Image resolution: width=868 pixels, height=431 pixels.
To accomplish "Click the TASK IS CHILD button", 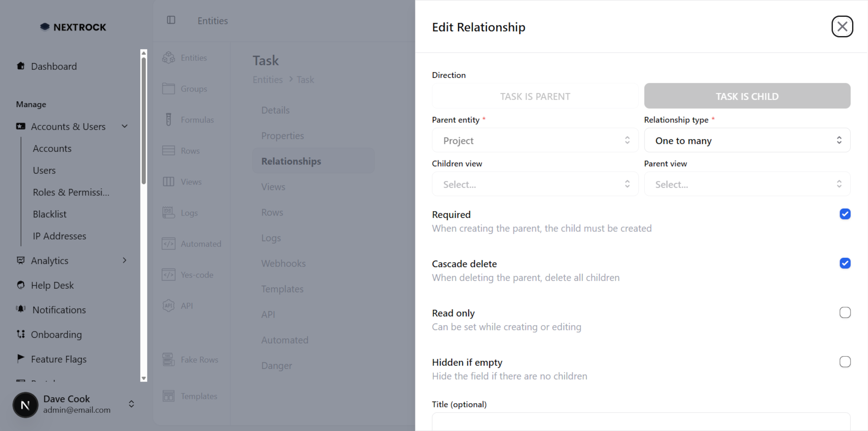I will tap(747, 96).
